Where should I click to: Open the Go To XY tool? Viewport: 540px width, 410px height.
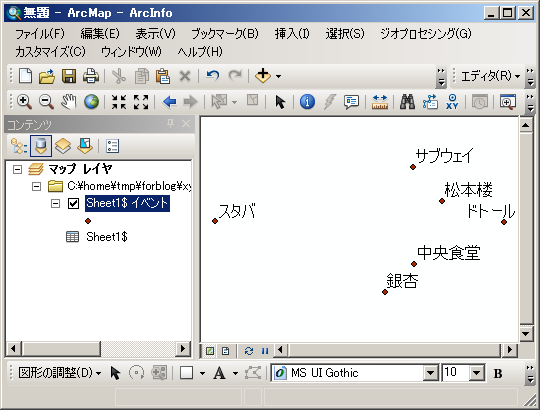coord(452,102)
